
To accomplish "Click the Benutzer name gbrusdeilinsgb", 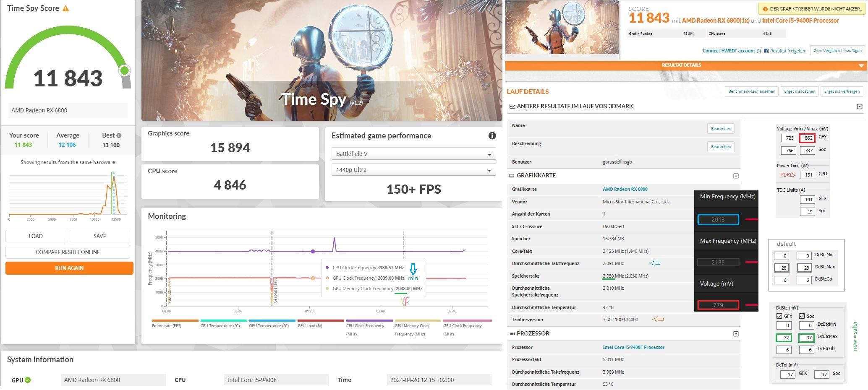I will pyautogui.click(x=617, y=162).
